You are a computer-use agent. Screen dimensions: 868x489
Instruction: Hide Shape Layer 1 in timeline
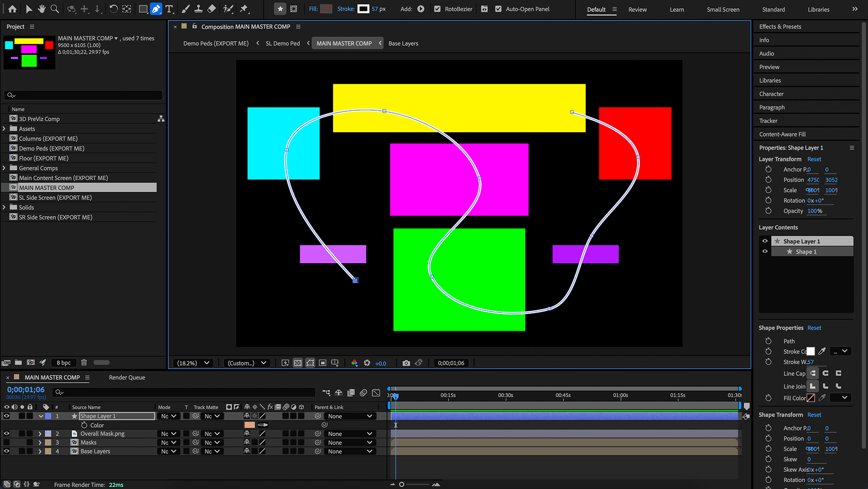click(x=6, y=416)
